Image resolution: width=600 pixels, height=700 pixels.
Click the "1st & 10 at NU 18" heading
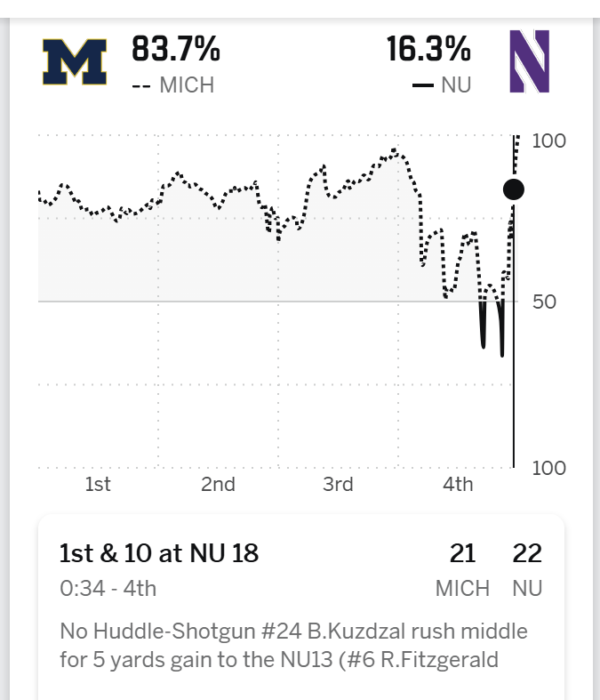click(x=159, y=553)
